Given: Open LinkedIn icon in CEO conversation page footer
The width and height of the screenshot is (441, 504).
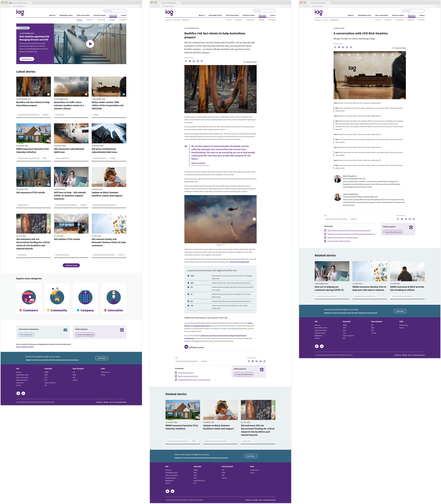Looking at the screenshot, I should [x=322, y=346].
